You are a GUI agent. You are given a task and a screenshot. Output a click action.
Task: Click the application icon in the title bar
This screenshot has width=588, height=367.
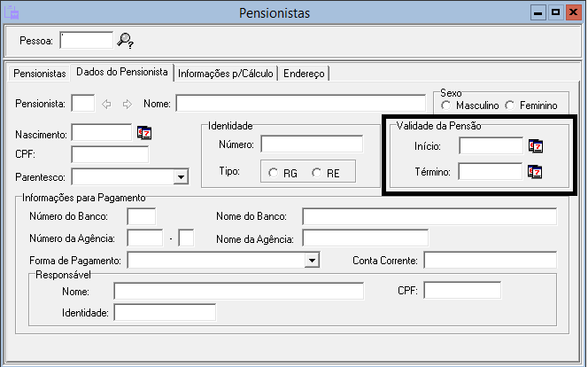(x=13, y=12)
